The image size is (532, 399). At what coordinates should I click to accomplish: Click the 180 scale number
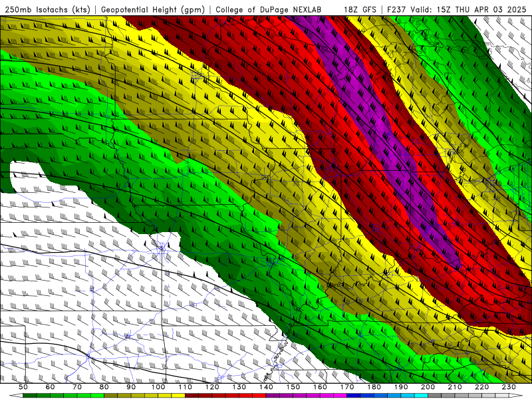(374, 387)
